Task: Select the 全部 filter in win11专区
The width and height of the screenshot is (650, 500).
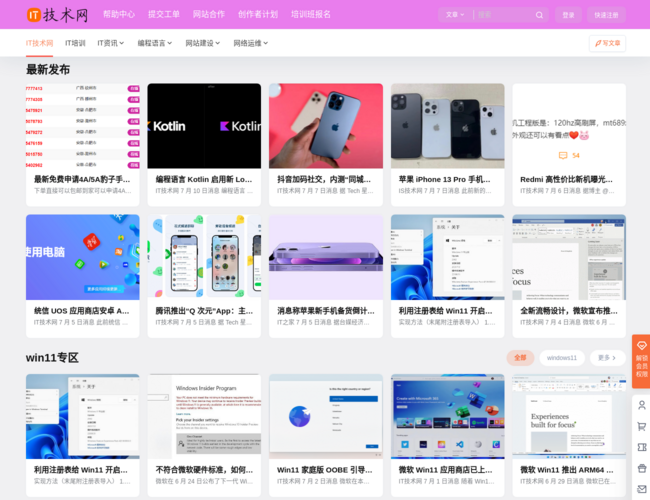Action: point(520,358)
